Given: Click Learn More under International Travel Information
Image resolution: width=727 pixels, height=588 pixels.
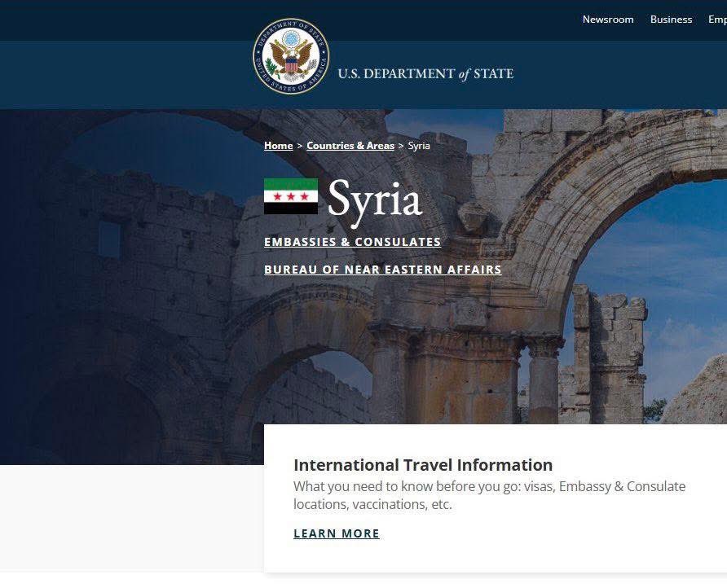Looking at the screenshot, I should (x=337, y=533).
